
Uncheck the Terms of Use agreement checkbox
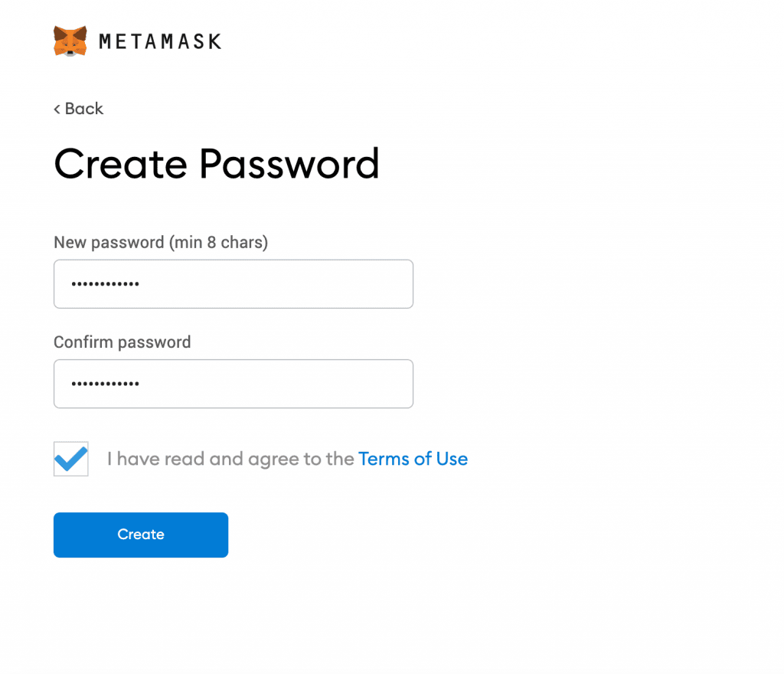pos(71,459)
